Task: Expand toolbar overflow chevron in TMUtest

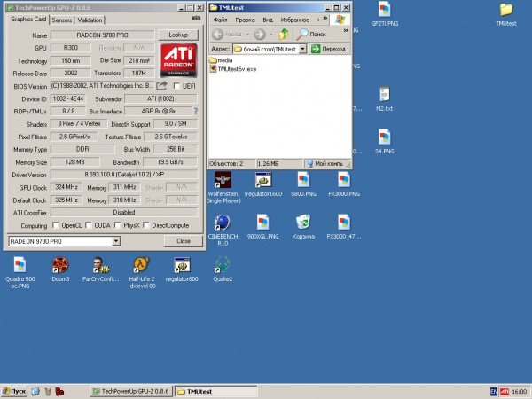Action: (346, 30)
